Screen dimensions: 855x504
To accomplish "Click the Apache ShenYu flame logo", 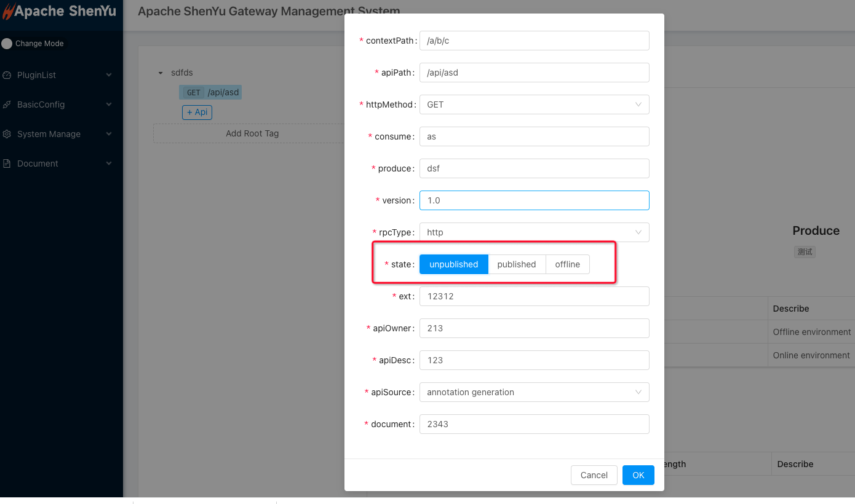I will tap(7, 10).
